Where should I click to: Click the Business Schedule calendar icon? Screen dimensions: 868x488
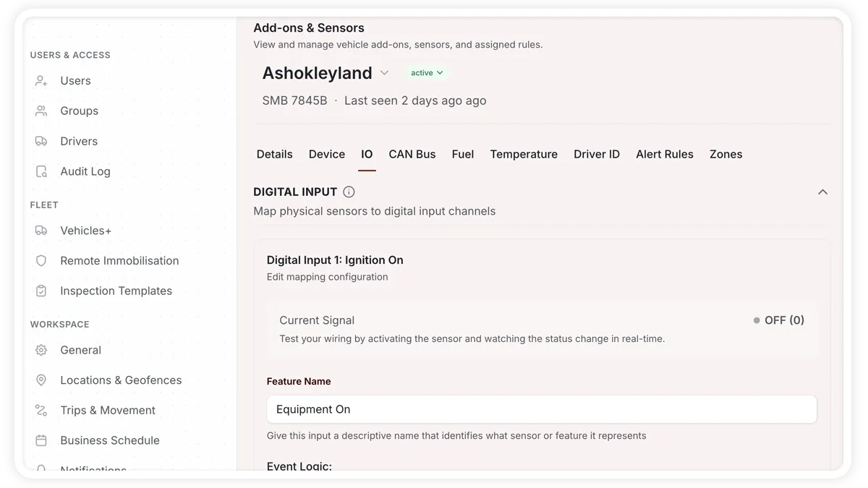point(41,440)
